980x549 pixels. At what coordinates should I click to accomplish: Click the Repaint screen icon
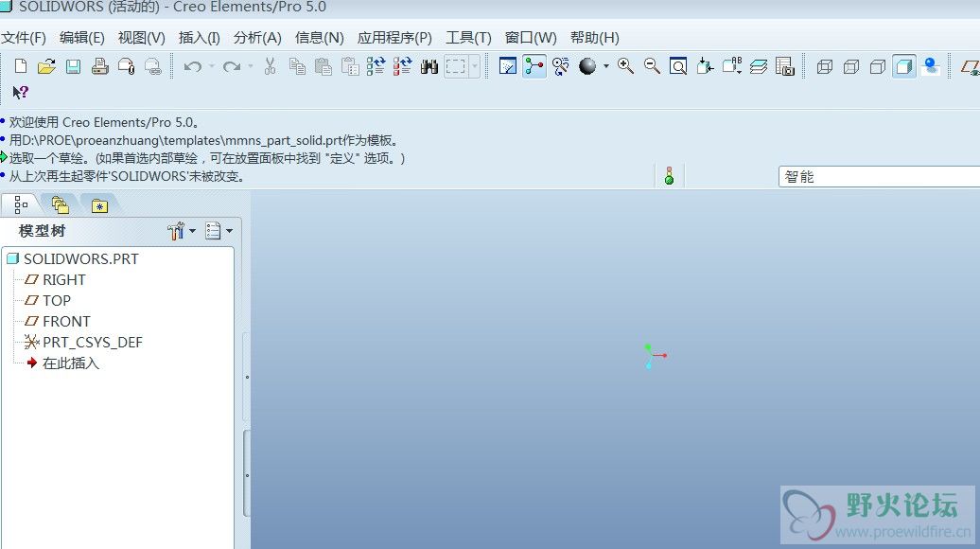507,66
